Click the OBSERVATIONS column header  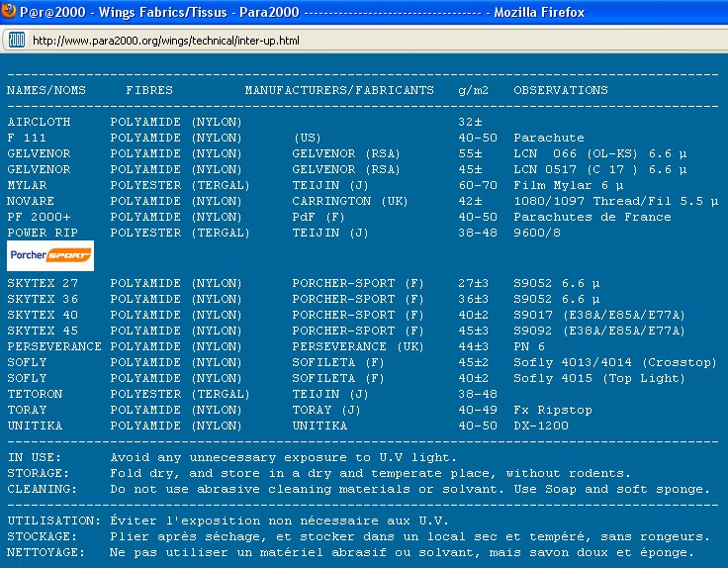[561, 90]
